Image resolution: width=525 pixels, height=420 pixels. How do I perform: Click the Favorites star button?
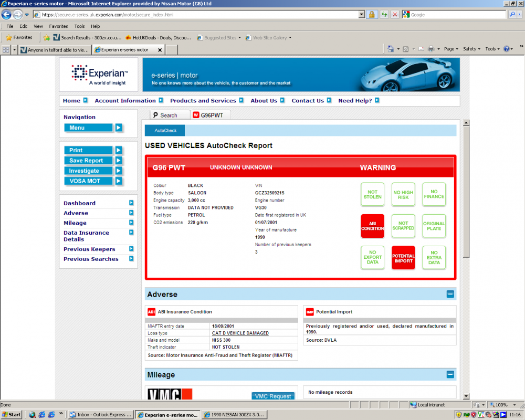pyautogui.click(x=19, y=37)
